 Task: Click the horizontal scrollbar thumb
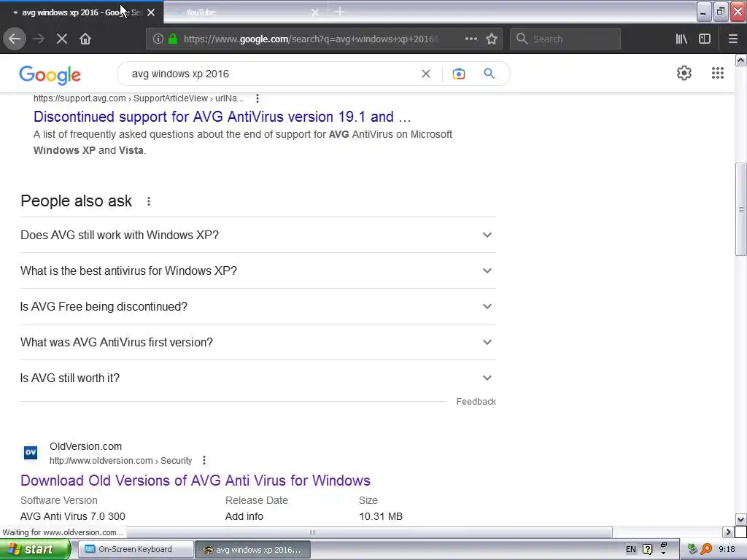[x=312, y=532]
